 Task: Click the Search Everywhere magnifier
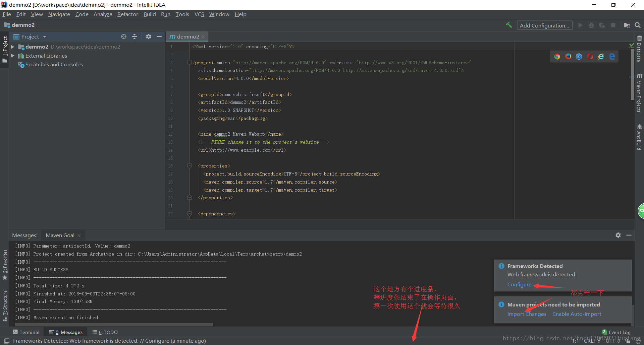pyautogui.click(x=638, y=25)
